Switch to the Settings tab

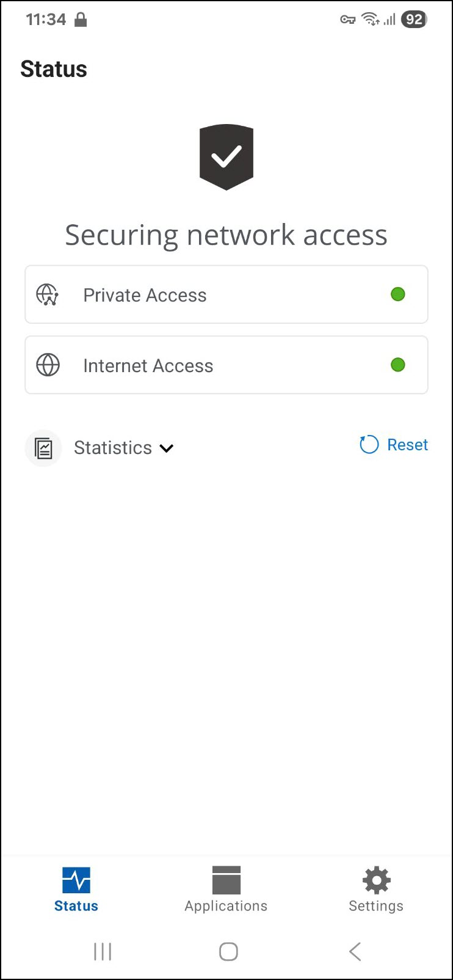376,905
